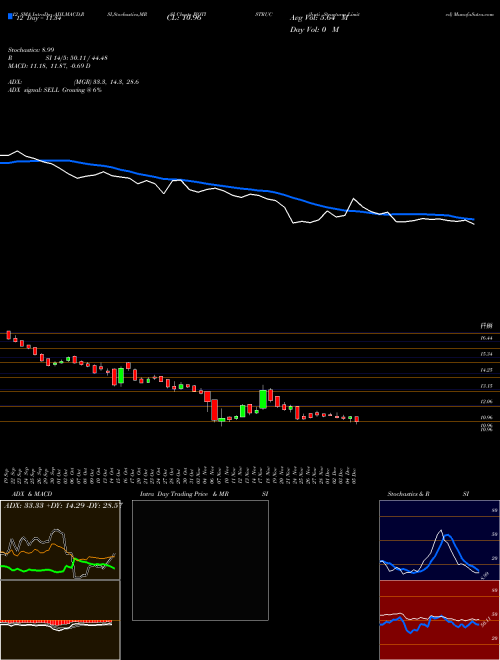Click the "MACD: 11.18, 11.87, -0.69 D" line

[49, 66]
